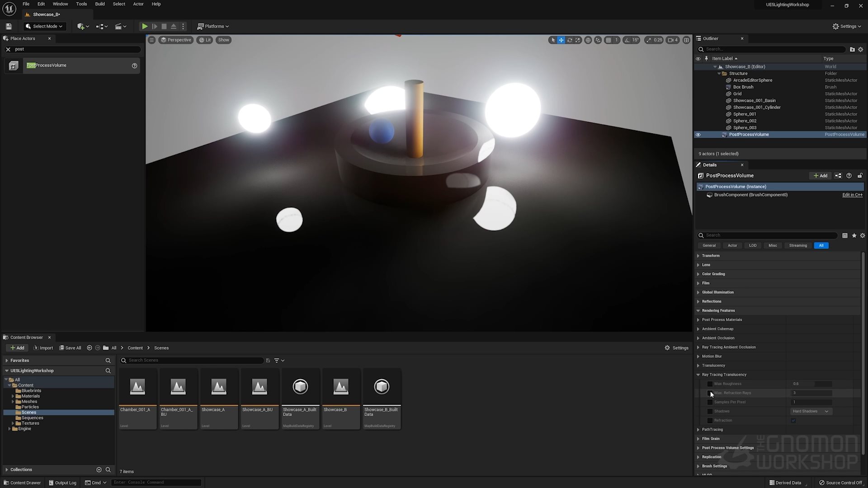Image resolution: width=868 pixels, height=488 pixels.
Task: Open the Hard Shadows dropdown
Action: pos(811,411)
